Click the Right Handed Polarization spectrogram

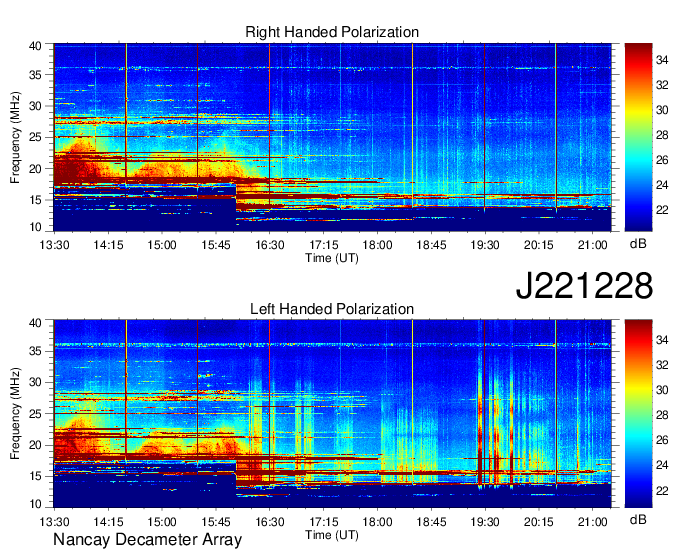tap(332, 137)
